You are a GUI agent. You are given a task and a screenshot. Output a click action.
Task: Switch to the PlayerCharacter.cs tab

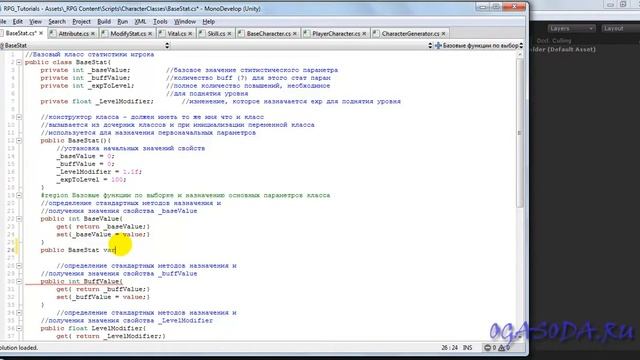(x=335, y=33)
